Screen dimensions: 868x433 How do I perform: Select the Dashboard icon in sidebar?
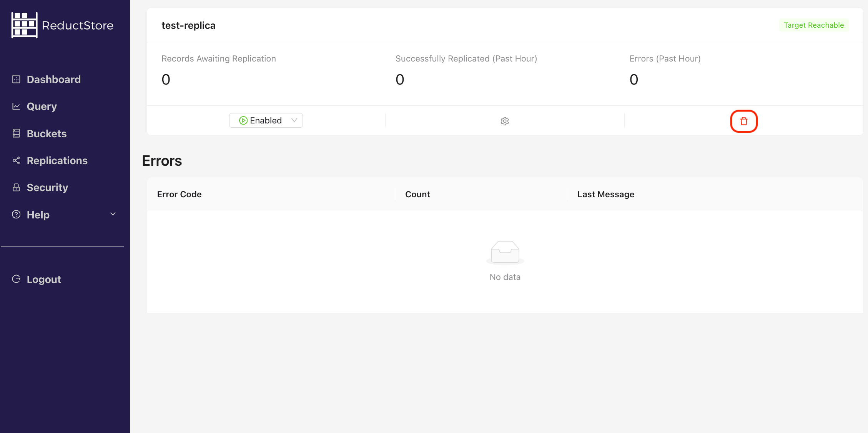coord(16,79)
